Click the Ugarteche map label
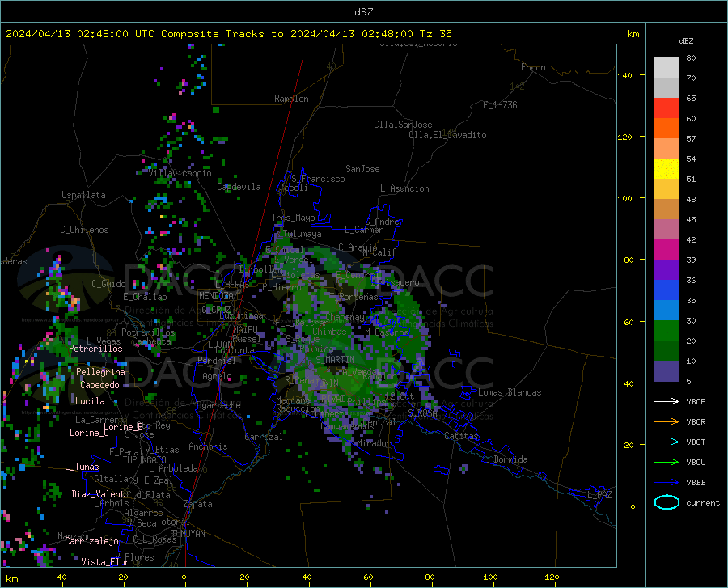Image resolution: width=728 pixels, height=588 pixels. pyautogui.click(x=218, y=405)
